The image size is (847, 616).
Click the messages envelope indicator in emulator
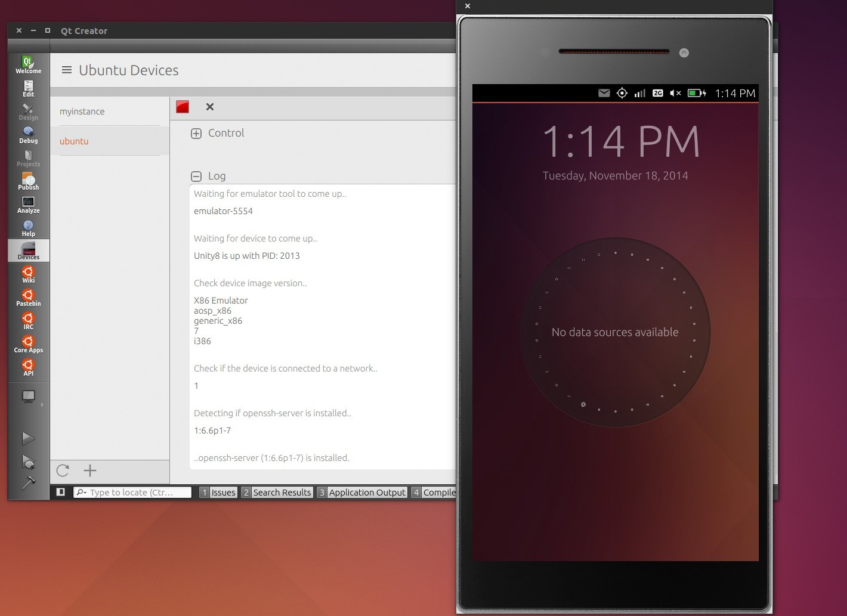point(604,93)
